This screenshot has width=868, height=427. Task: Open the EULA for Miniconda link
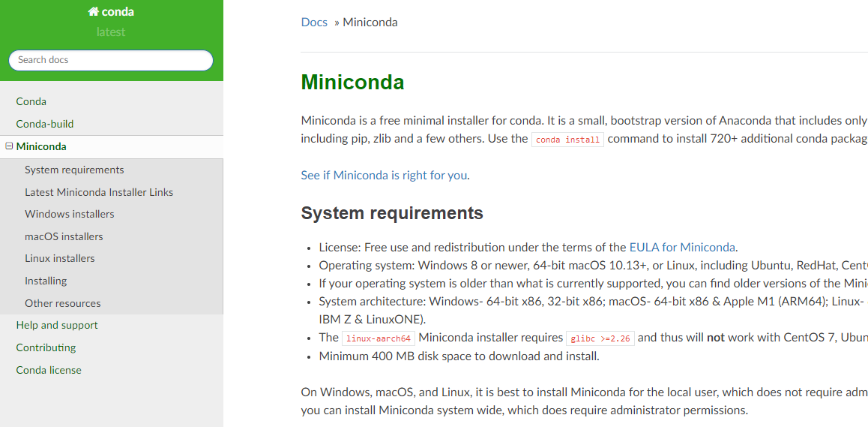tap(682, 248)
